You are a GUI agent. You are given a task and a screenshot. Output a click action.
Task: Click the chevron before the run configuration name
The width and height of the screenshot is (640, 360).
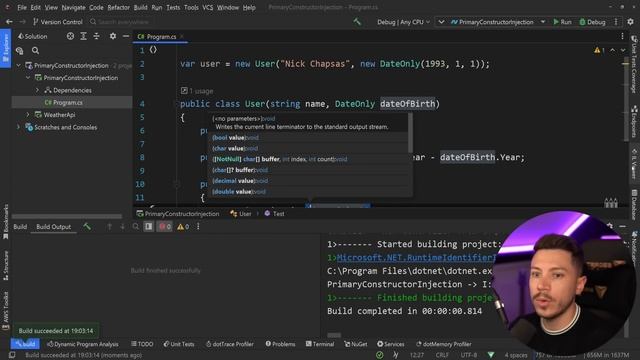tap(441, 22)
